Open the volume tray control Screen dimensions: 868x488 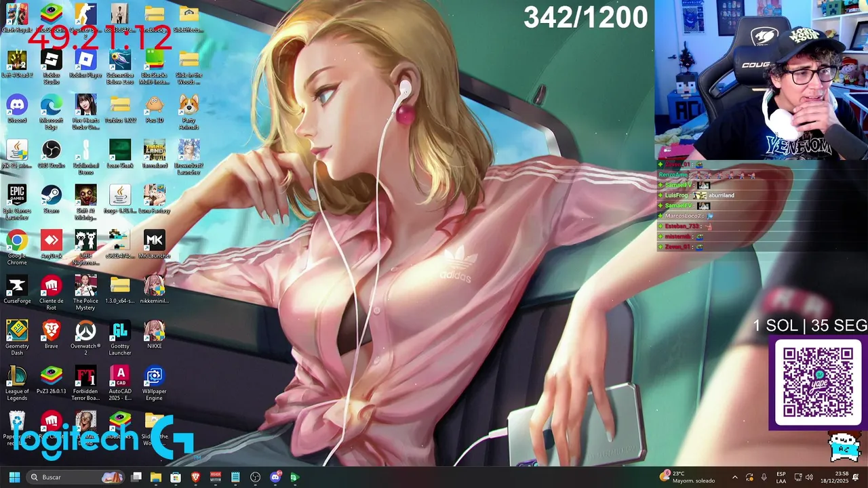coord(810,477)
